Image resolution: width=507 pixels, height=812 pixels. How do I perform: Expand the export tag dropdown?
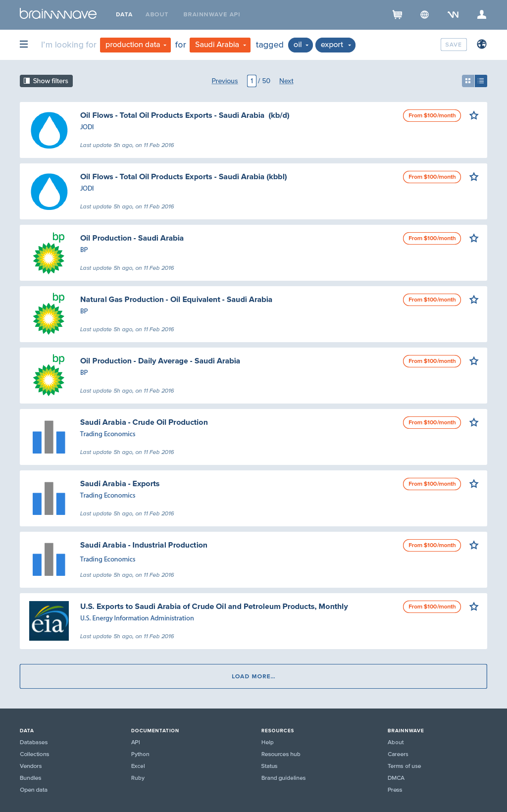tap(335, 45)
